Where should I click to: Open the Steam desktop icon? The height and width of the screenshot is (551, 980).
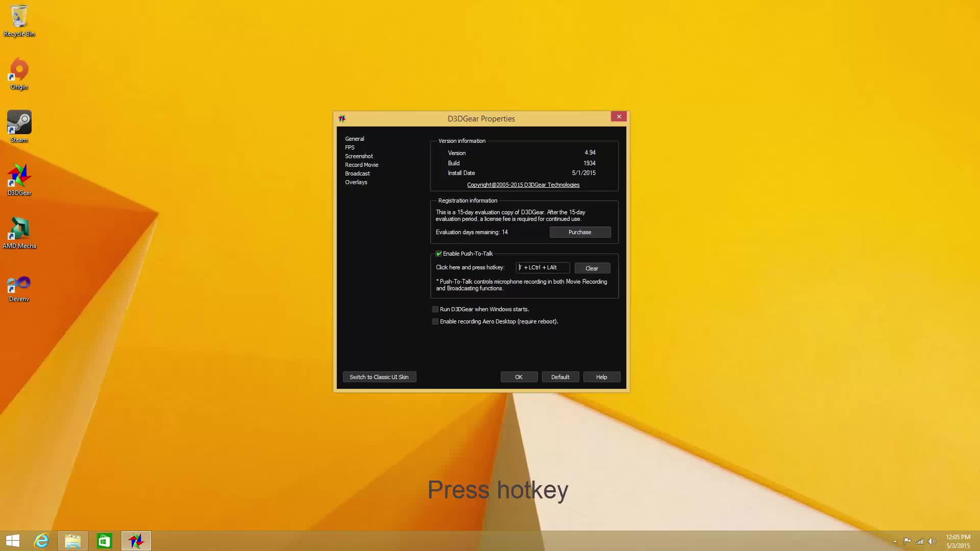pos(19,123)
